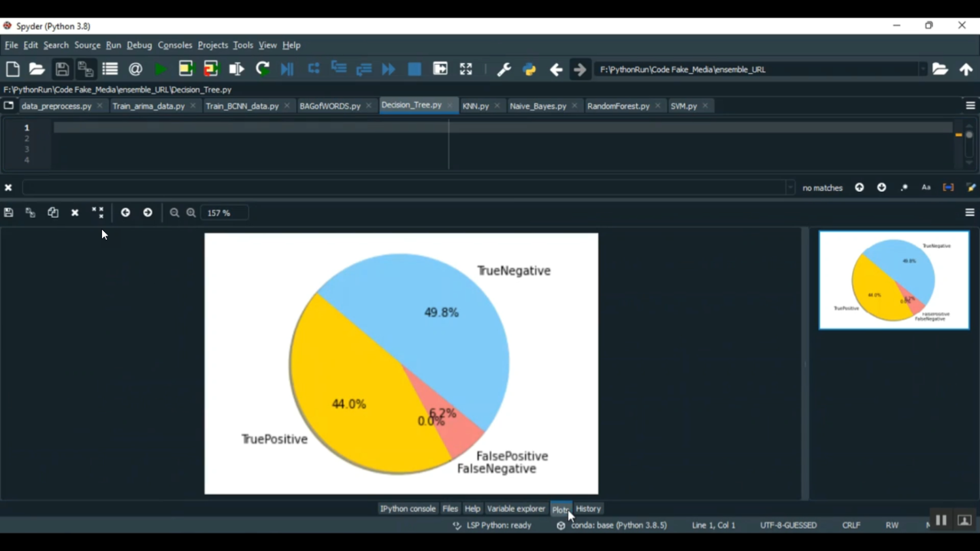Expand the working directory dropdown
Screen dimensions: 980x551
[x=923, y=69]
